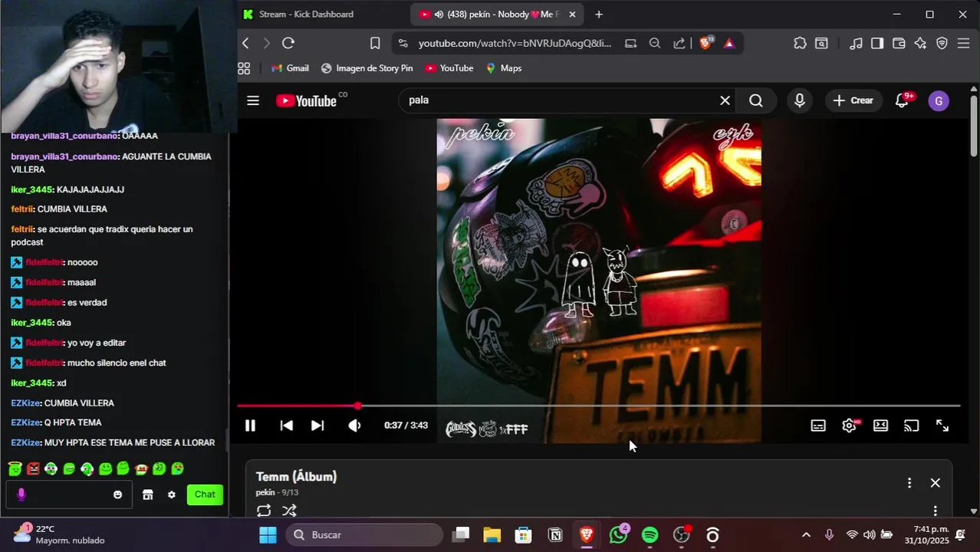
Task: Skip to the previous video in playlist
Action: pyautogui.click(x=286, y=426)
